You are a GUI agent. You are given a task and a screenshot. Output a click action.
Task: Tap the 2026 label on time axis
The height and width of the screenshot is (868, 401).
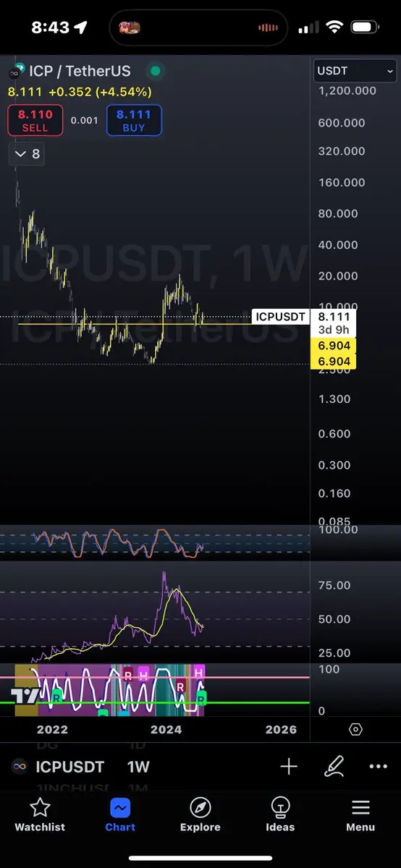pos(281,729)
